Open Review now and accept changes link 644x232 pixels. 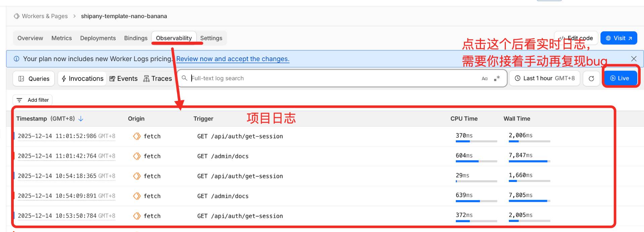tap(233, 59)
